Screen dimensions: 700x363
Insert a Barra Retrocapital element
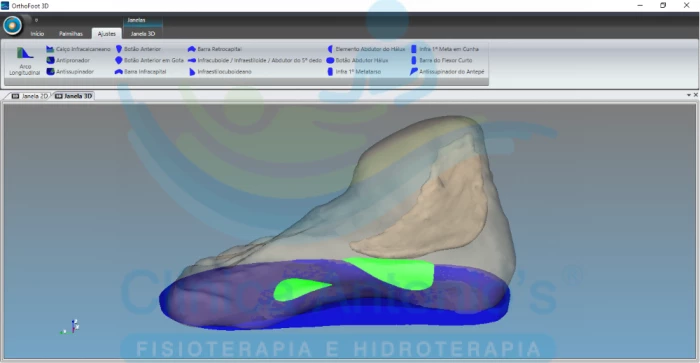click(215, 49)
